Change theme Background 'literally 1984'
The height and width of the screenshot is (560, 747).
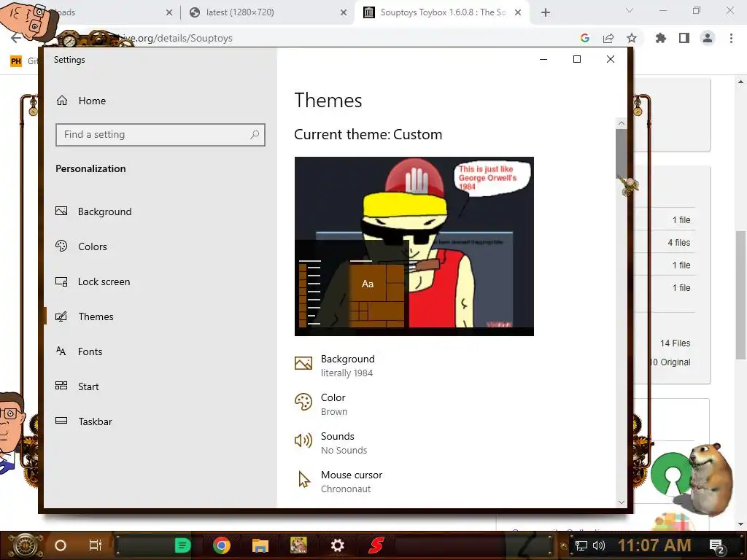click(x=335, y=366)
